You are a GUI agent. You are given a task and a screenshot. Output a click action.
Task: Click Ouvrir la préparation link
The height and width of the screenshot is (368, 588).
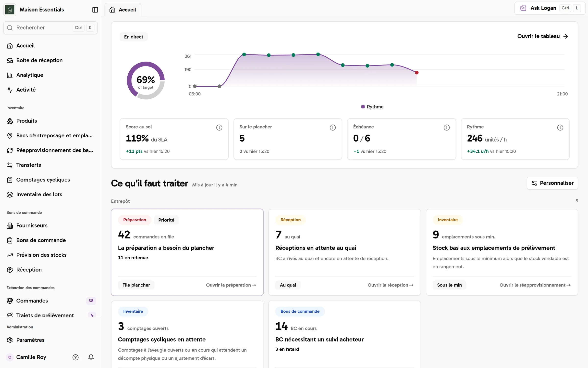coord(231,285)
